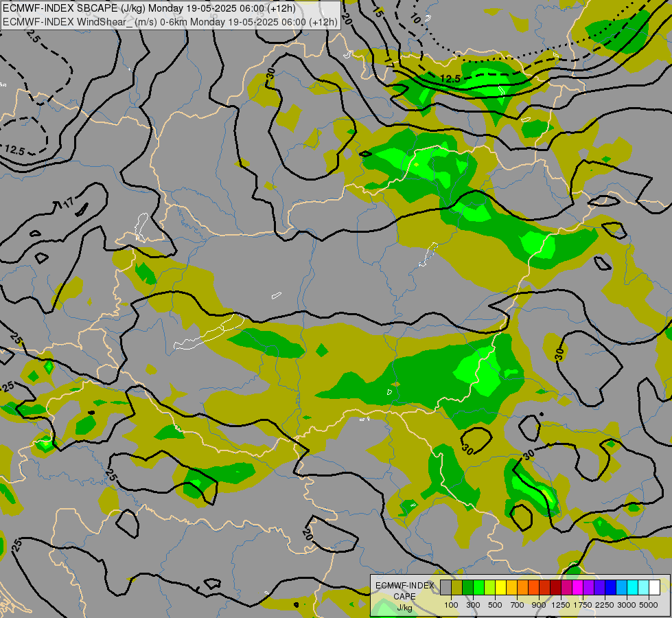672x618 pixels.
Task: Click the legend value 100
Action: [451, 605]
